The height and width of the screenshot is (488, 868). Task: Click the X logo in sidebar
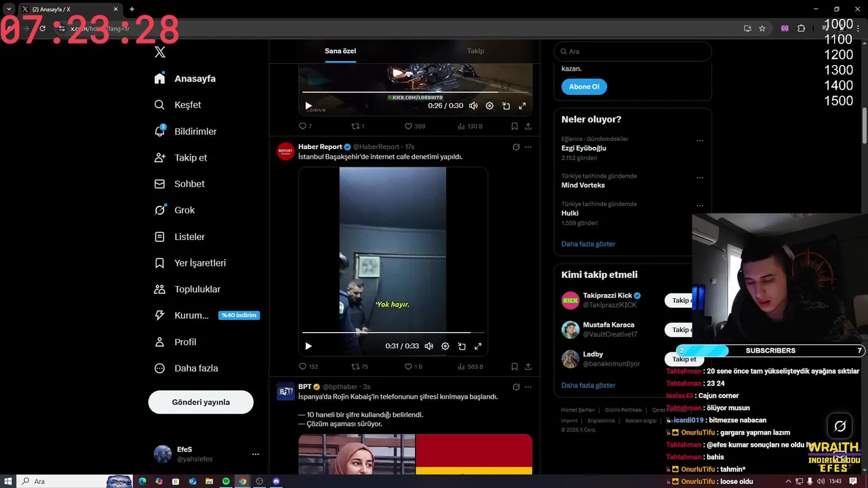pos(160,52)
